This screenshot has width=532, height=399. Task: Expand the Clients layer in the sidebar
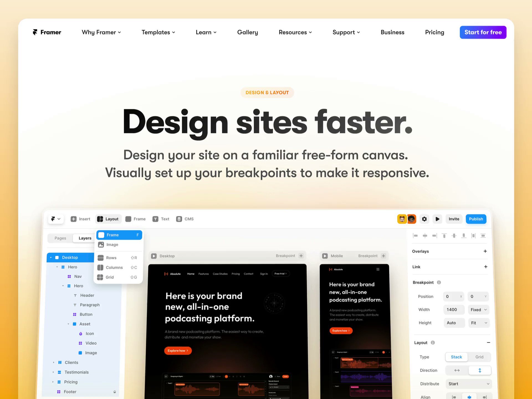(x=53, y=362)
